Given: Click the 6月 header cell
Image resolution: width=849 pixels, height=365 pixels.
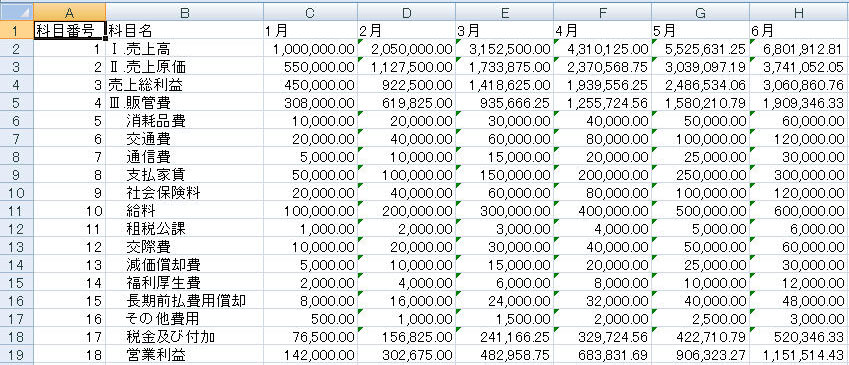Looking at the screenshot, I should 799,30.
